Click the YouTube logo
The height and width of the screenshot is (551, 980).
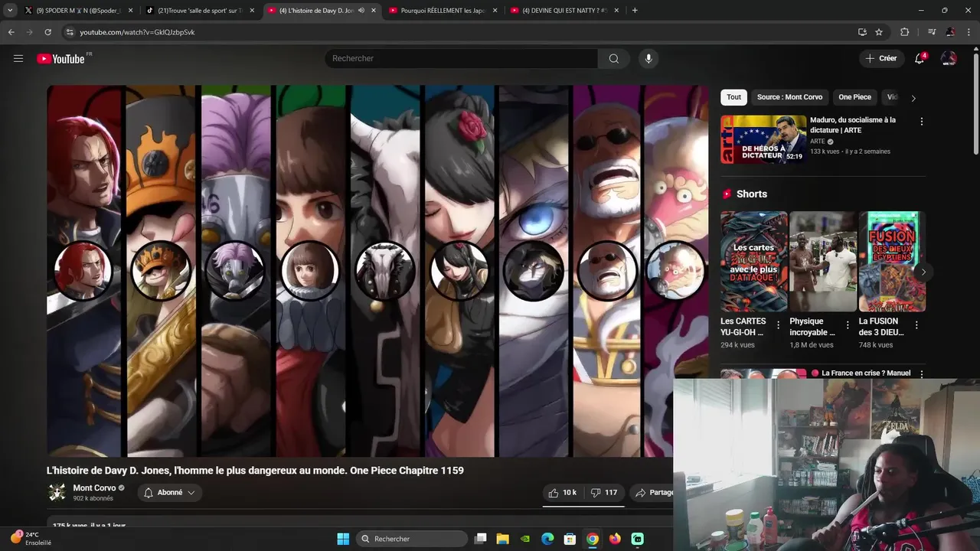point(60,59)
